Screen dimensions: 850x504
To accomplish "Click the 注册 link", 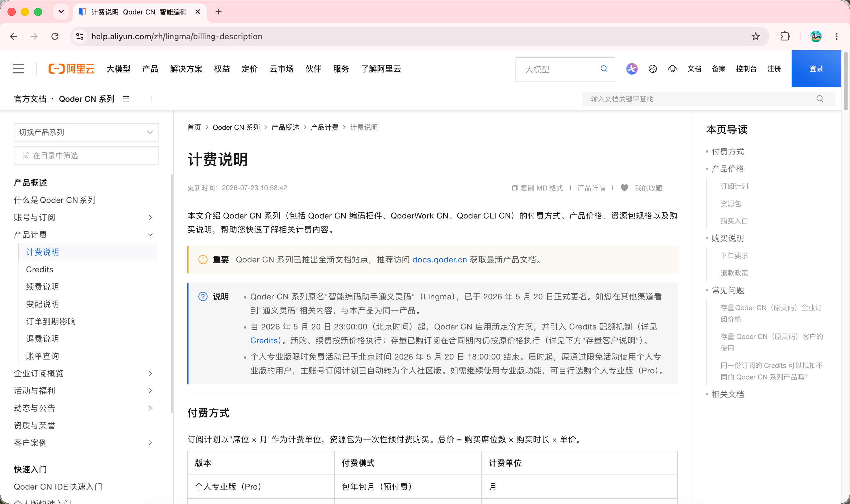I will [x=774, y=69].
